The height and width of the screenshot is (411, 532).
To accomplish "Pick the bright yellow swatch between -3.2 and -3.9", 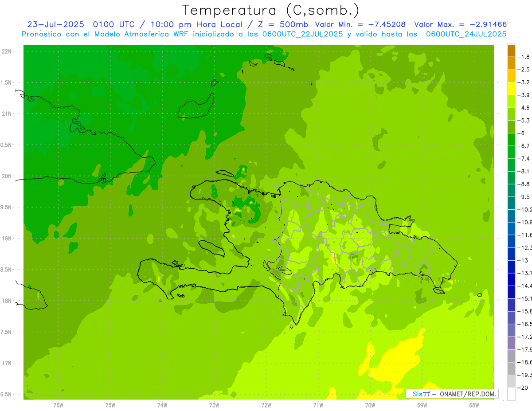I will pyautogui.click(x=511, y=89).
